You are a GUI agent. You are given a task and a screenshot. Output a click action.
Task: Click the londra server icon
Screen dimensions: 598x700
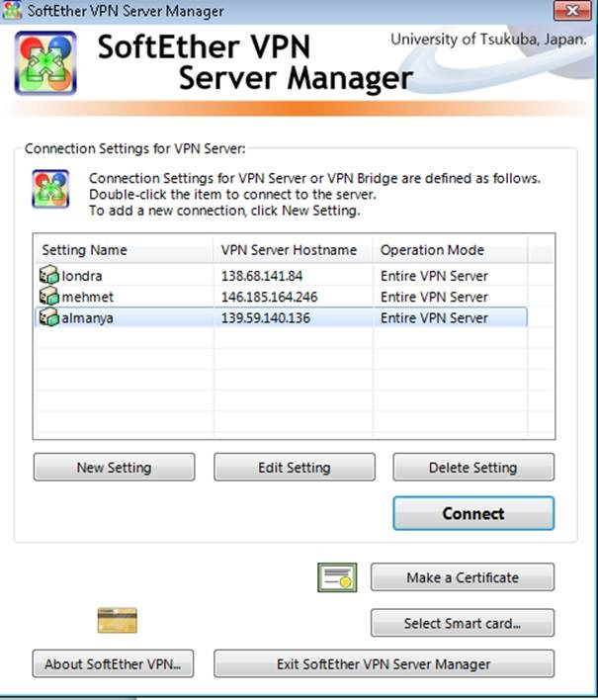49,275
